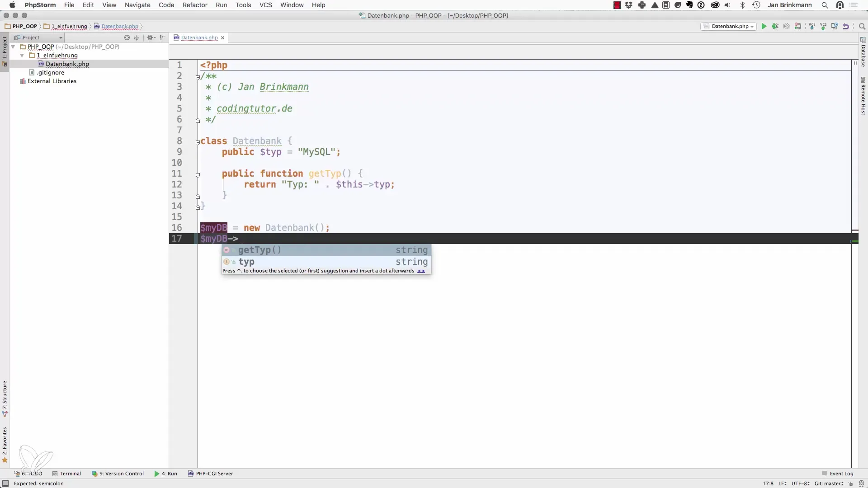Screen dimensions: 868x488
Task: Switch to Datenbank.php editor tab
Action: (x=199, y=38)
